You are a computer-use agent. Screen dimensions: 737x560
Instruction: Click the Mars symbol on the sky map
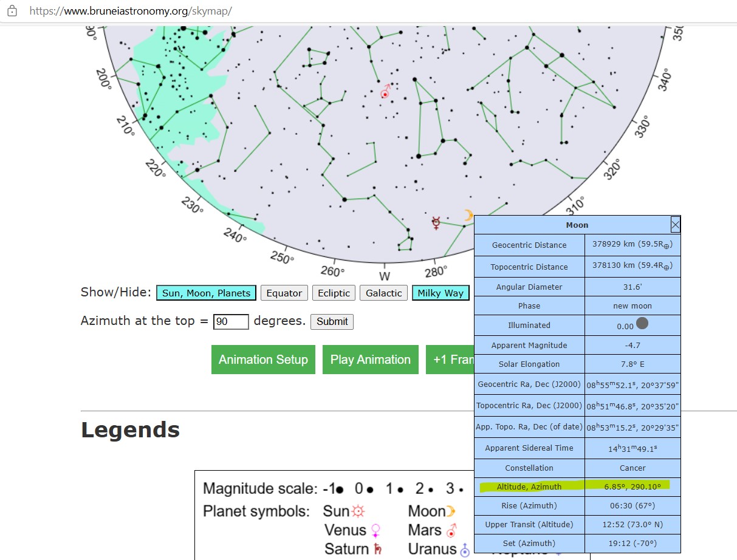point(385,92)
